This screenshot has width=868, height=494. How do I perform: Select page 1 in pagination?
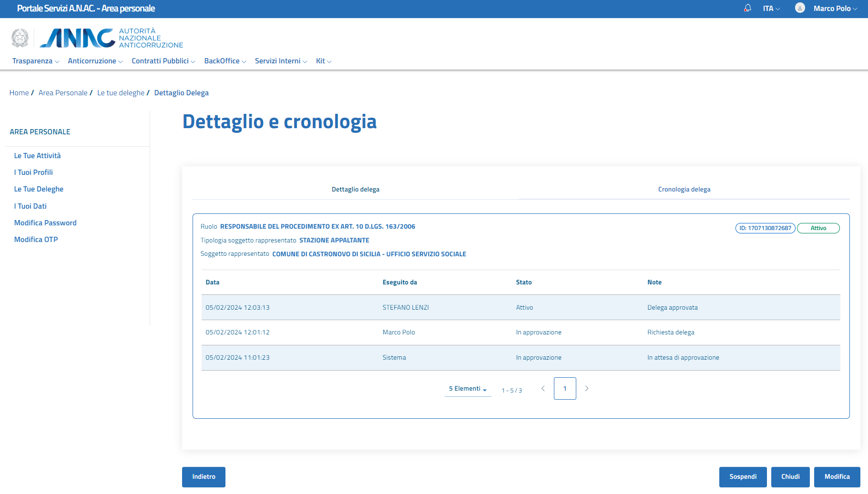[565, 389]
